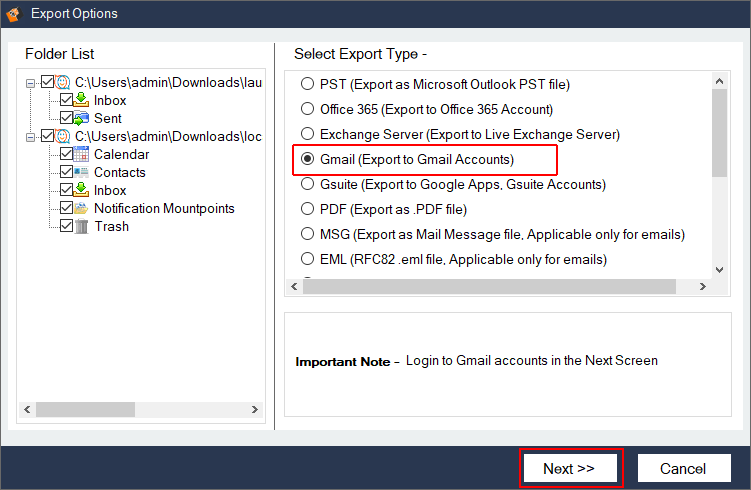Click down arrow of export type scrollbar
751x490 pixels.
pos(718,270)
